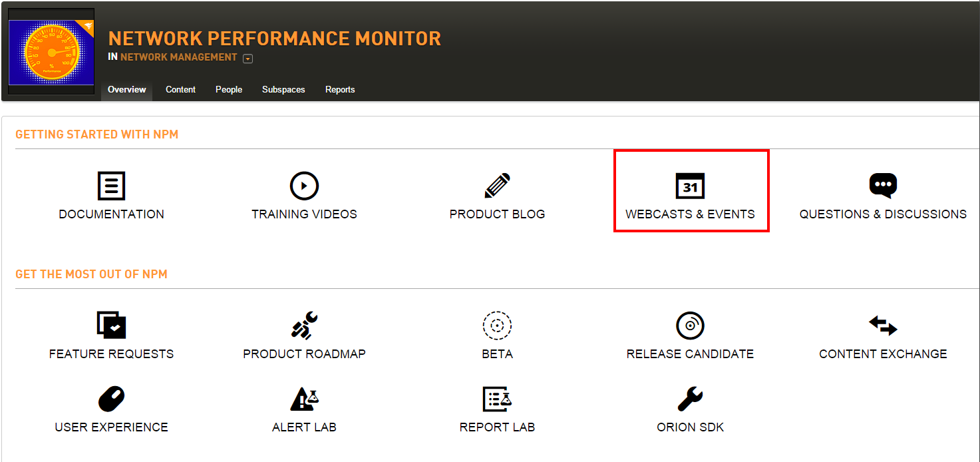Click the PRODUCT ROADMAP label
This screenshot has width=980, height=462.
click(304, 354)
